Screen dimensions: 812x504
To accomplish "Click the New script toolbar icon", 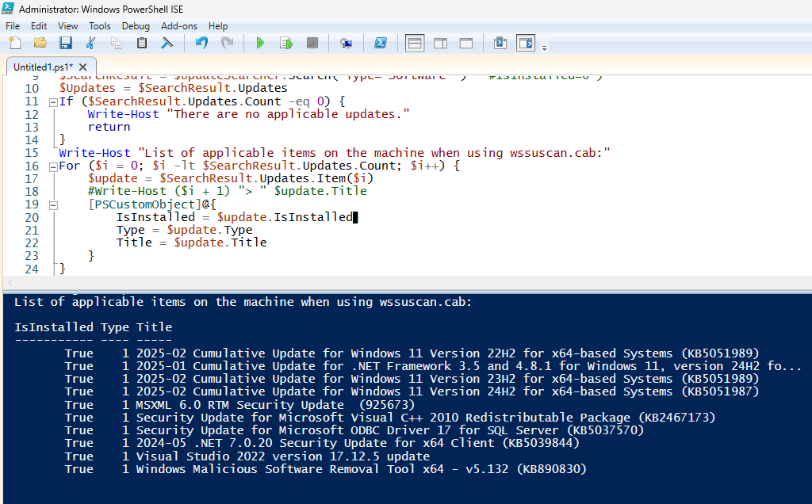I will (15, 43).
